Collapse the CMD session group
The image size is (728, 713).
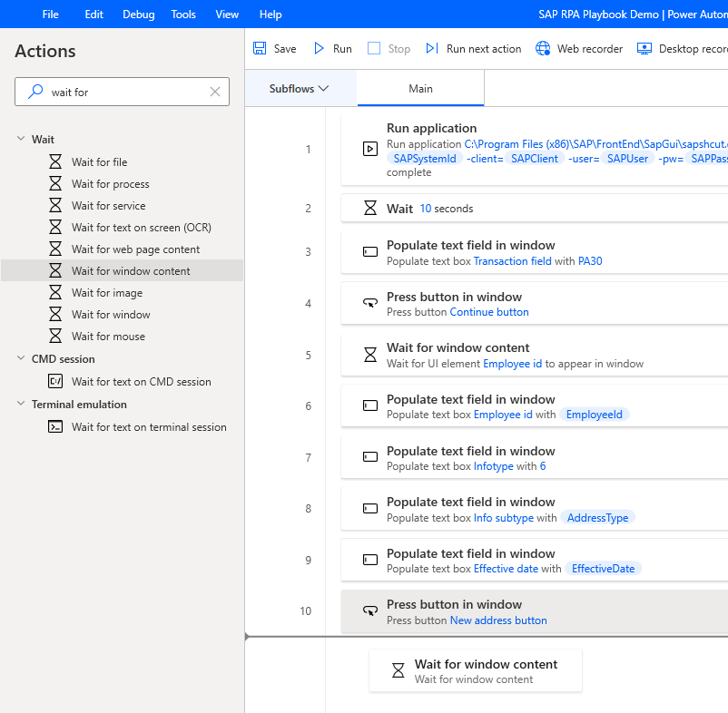[x=21, y=358]
